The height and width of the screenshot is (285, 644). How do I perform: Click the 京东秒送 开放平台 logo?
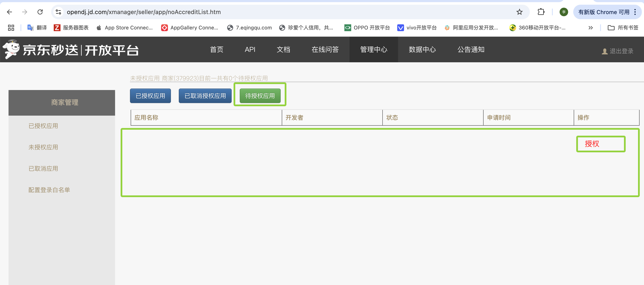coord(71,50)
